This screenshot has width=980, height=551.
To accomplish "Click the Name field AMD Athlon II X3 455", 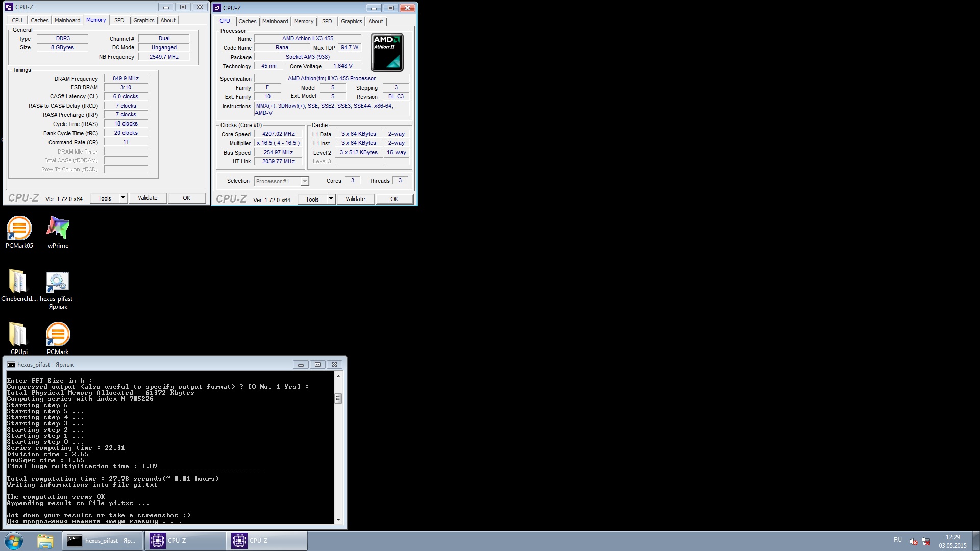I will [307, 38].
